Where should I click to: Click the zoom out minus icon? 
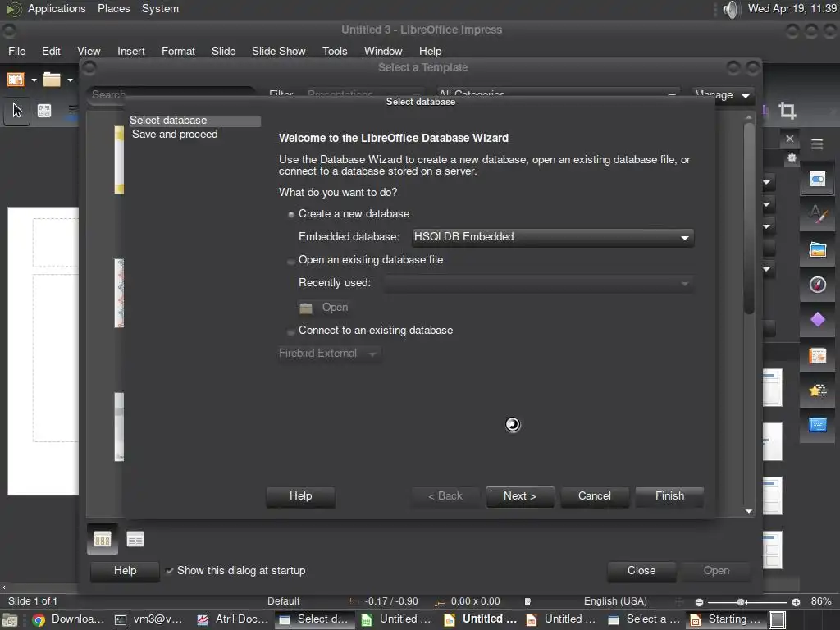pos(699,602)
